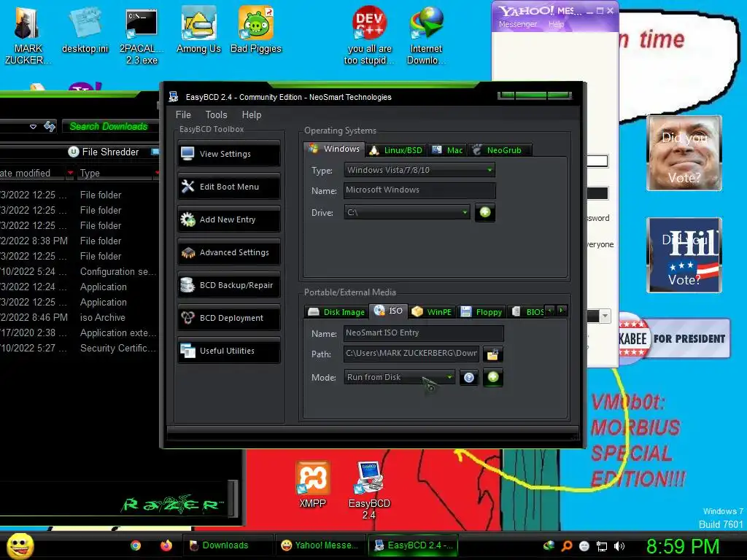The image size is (747, 560).
Task: Click the green add ISO entry button
Action: [493, 377]
